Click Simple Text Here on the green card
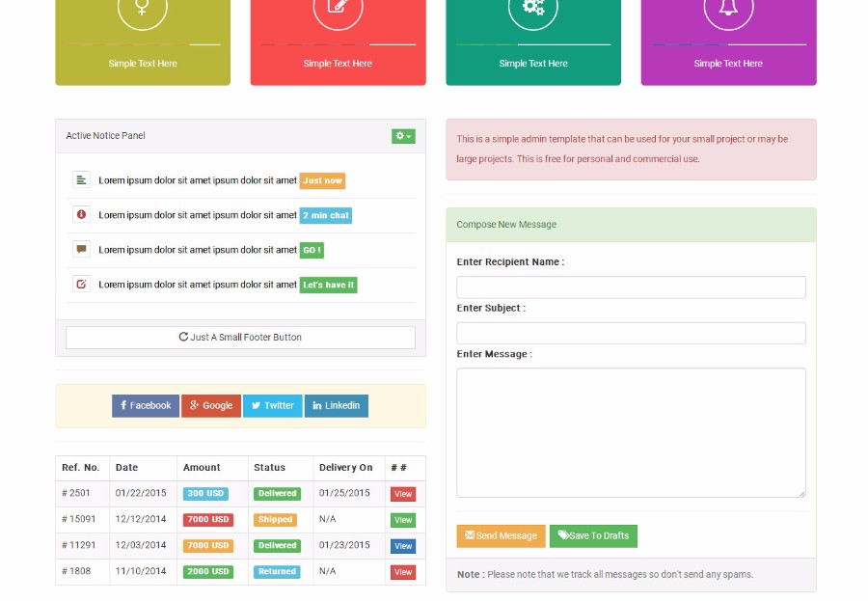Viewport: 868px width, 601px height. (533, 64)
